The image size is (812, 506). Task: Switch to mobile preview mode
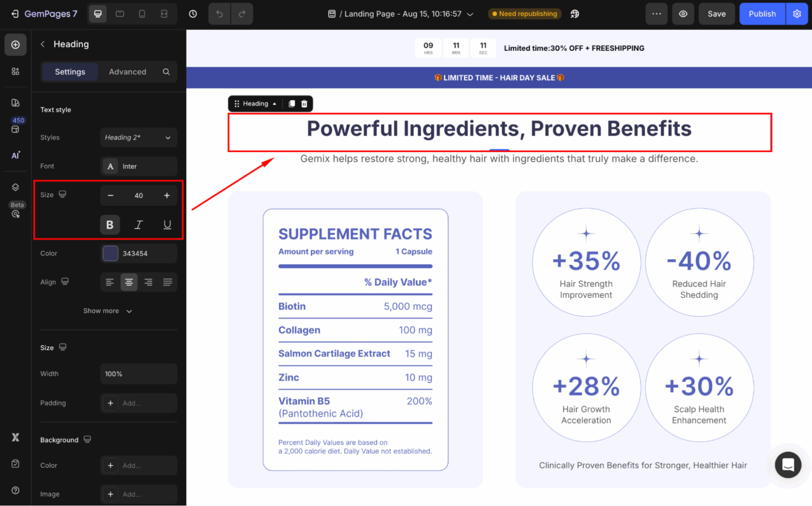(x=142, y=14)
